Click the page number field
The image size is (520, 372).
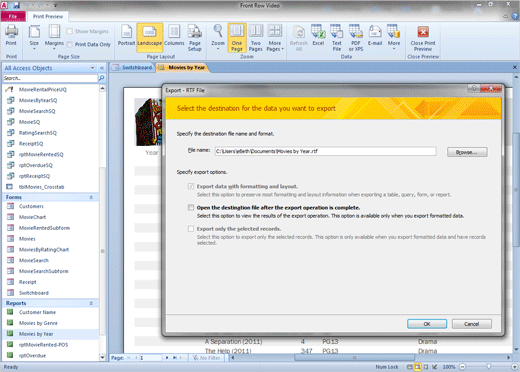point(150,358)
